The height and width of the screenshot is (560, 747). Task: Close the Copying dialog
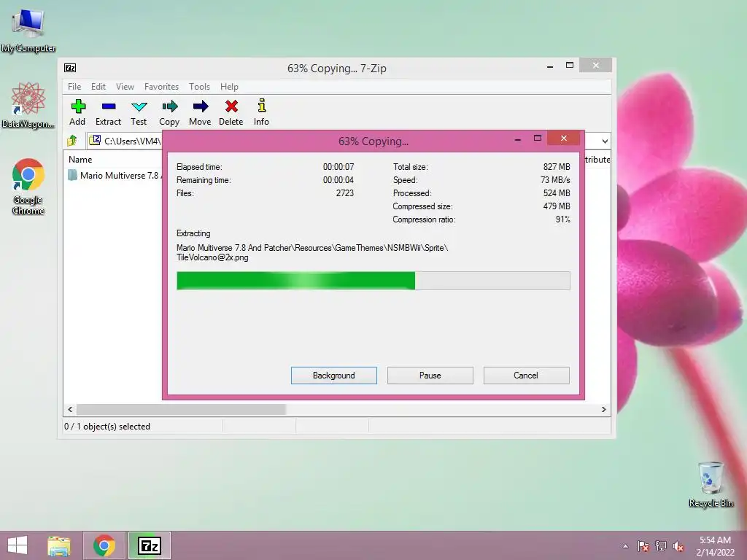pos(564,139)
